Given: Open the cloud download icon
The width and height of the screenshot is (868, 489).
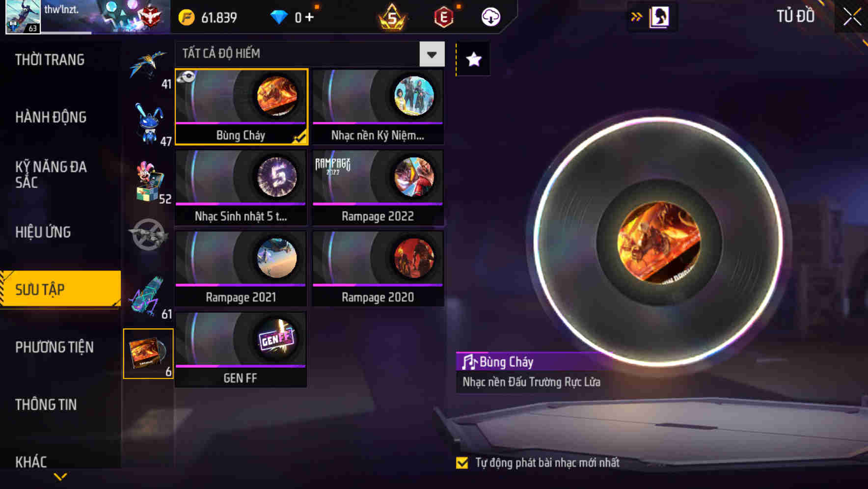Looking at the screenshot, I should 490,17.
